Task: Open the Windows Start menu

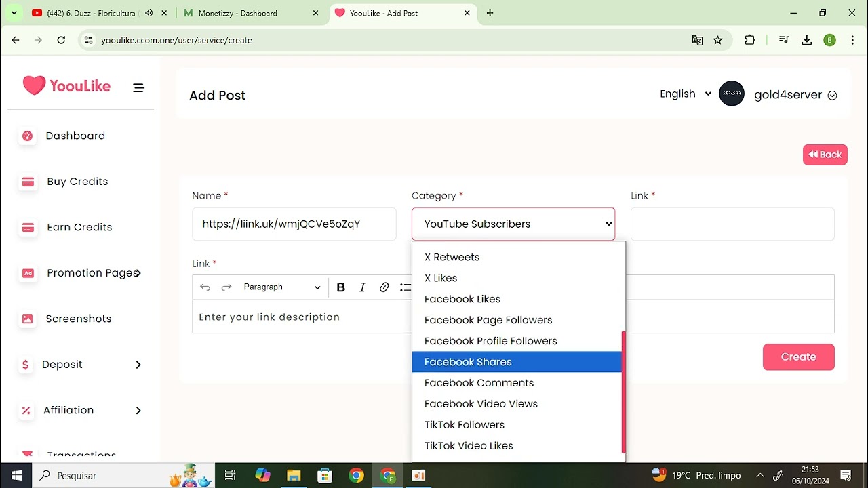Action: (16, 475)
